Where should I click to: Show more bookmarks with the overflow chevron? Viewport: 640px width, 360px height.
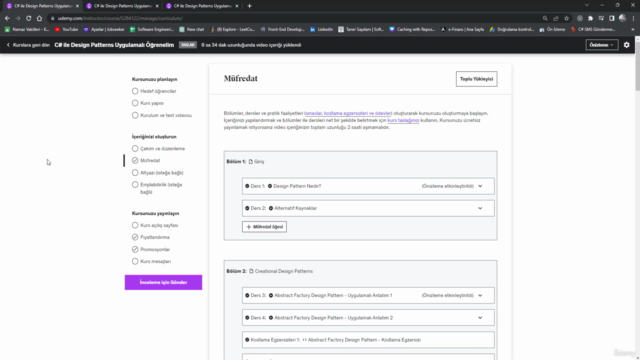point(633,29)
